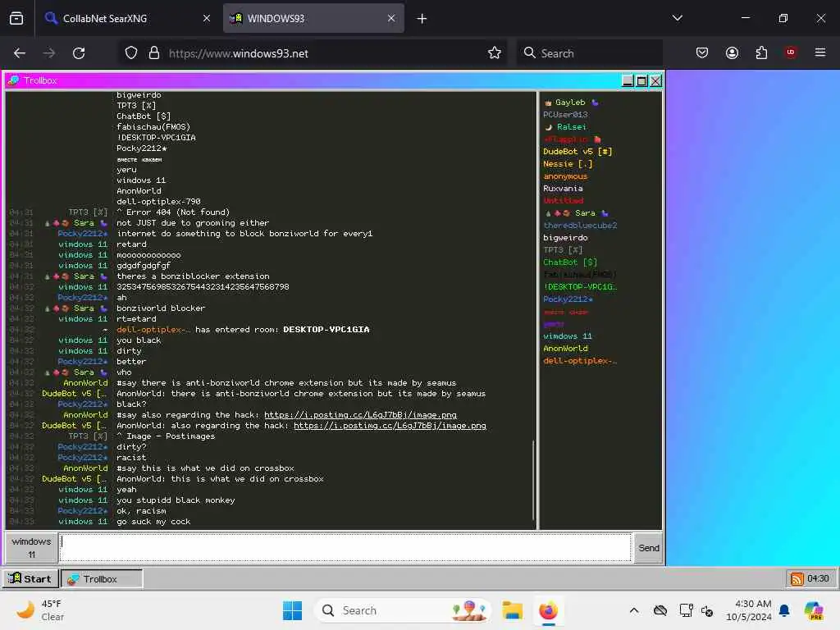
Task: Expand the list all tabs chevron
Action: click(x=677, y=18)
